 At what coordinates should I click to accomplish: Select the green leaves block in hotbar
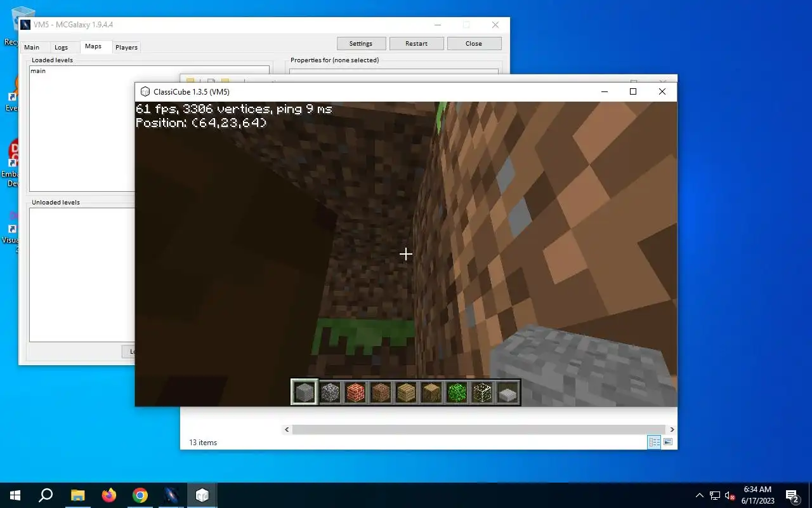point(457,392)
